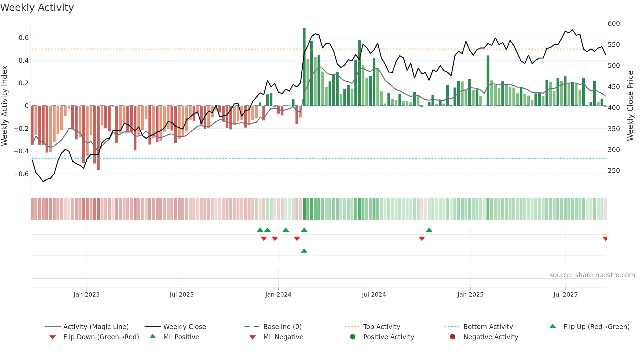Click the pale red final heat strip cell
Image resolution: width=644 pixels, height=362 pixels.
coord(606,209)
